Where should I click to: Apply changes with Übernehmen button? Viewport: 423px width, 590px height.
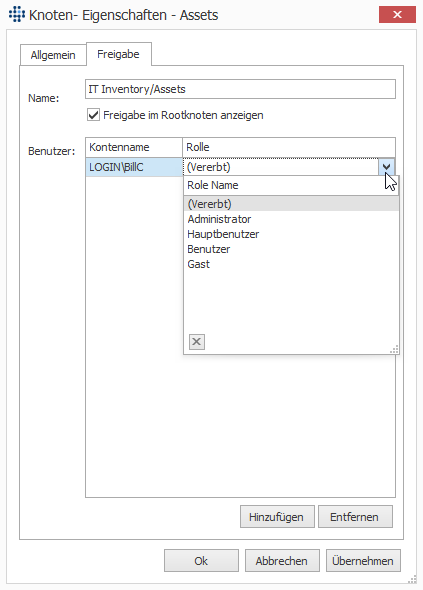(363, 561)
